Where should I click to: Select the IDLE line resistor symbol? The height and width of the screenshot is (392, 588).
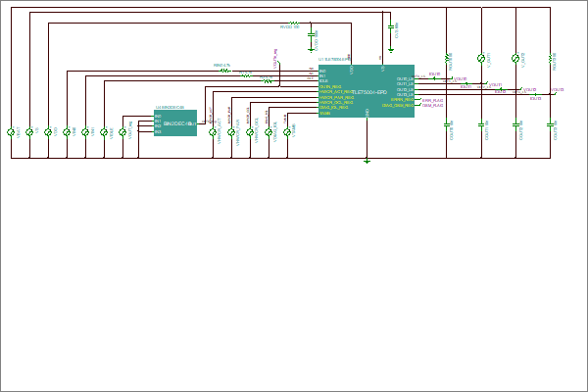[268, 81]
